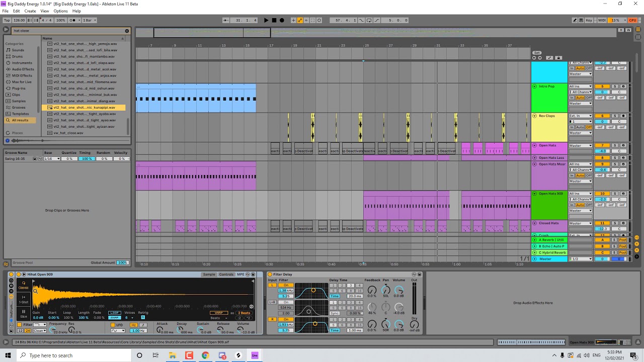The width and height of the screenshot is (644, 362).
Task: Toggle Filter Delay device activator
Action: [x=270, y=275]
